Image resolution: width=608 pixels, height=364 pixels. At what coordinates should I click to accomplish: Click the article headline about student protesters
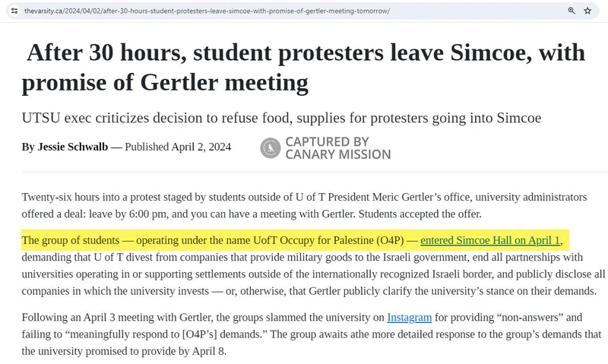[x=304, y=67]
